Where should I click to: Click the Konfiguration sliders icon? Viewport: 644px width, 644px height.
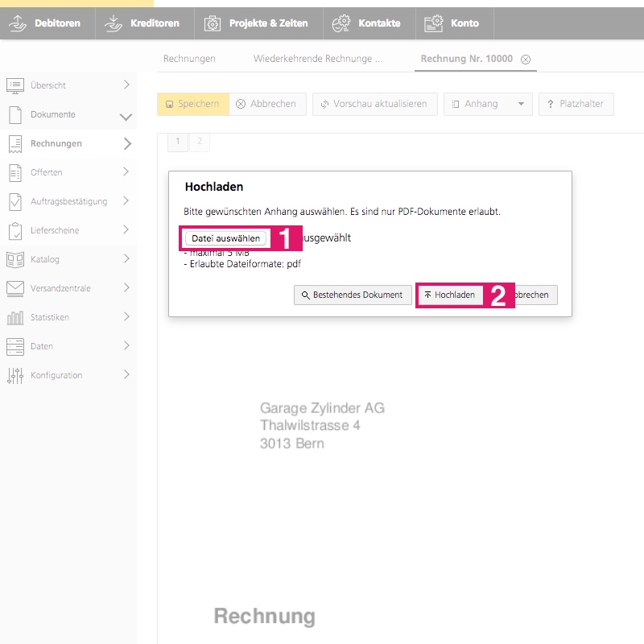(14, 375)
